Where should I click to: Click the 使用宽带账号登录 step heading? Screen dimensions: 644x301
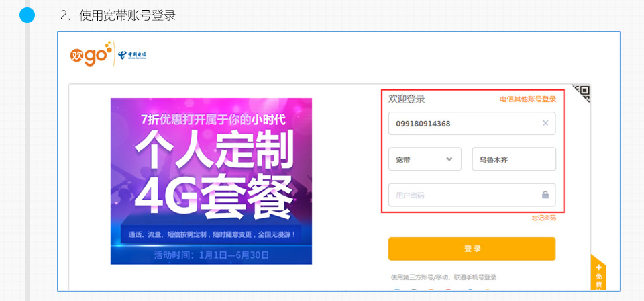(118, 15)
